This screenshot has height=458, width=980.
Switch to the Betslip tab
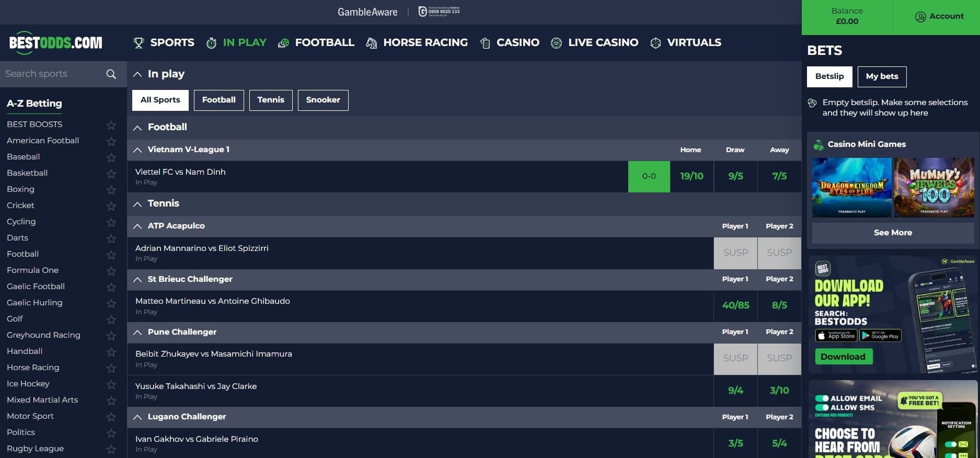[829, 76]
